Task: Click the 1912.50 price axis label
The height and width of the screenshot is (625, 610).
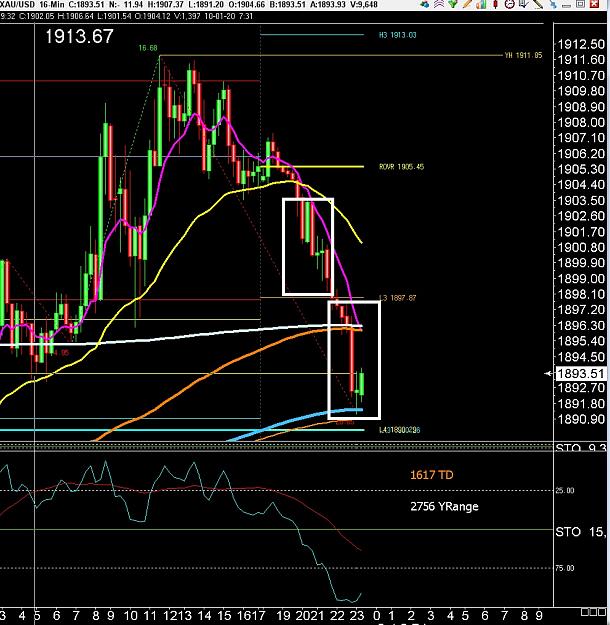Action: [581, 44]
